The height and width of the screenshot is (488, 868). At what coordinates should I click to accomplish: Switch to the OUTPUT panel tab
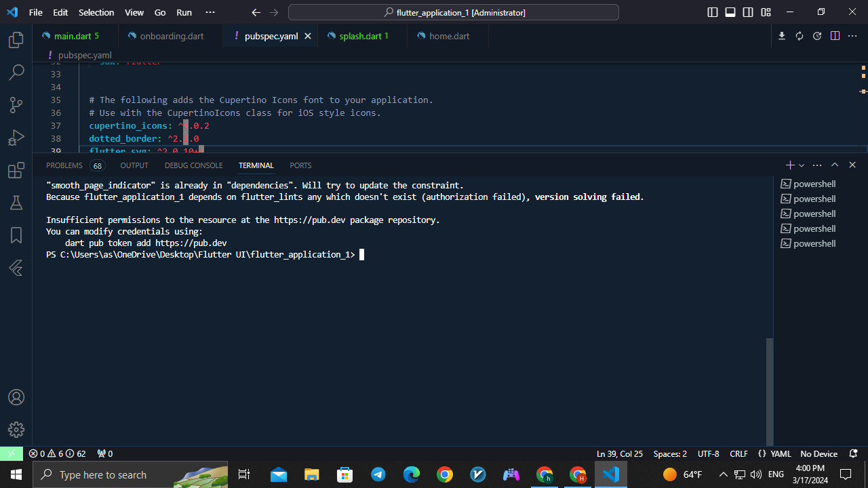tap(134, 165)
